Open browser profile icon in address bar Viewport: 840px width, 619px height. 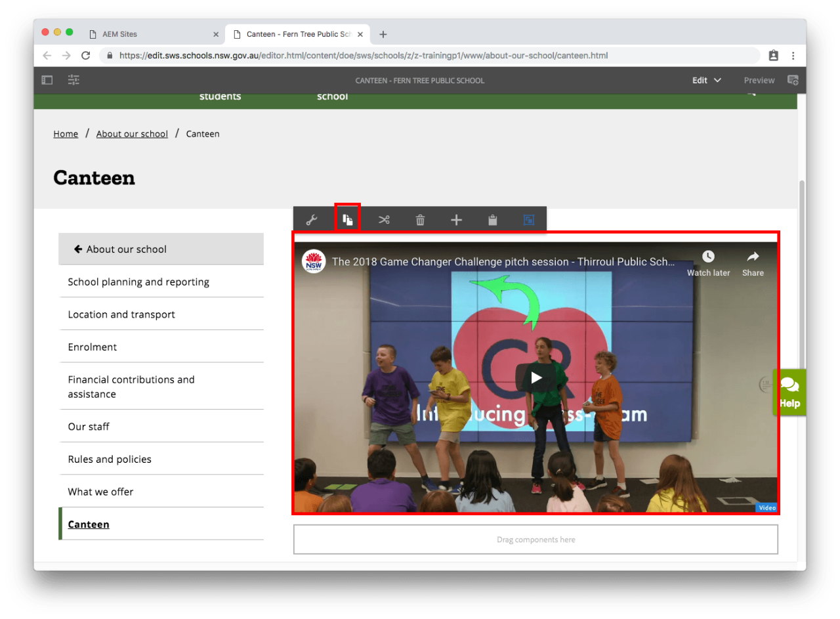pos(773,56)
